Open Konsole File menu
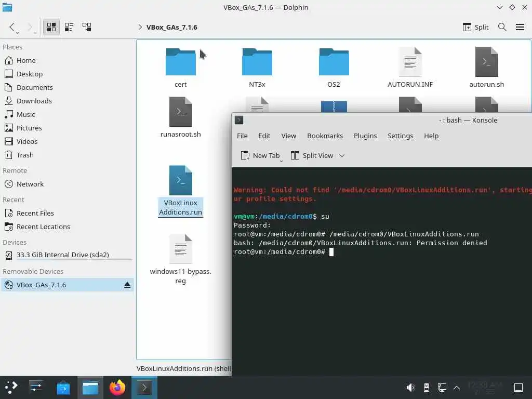The image size is (532, 399). 242,136
